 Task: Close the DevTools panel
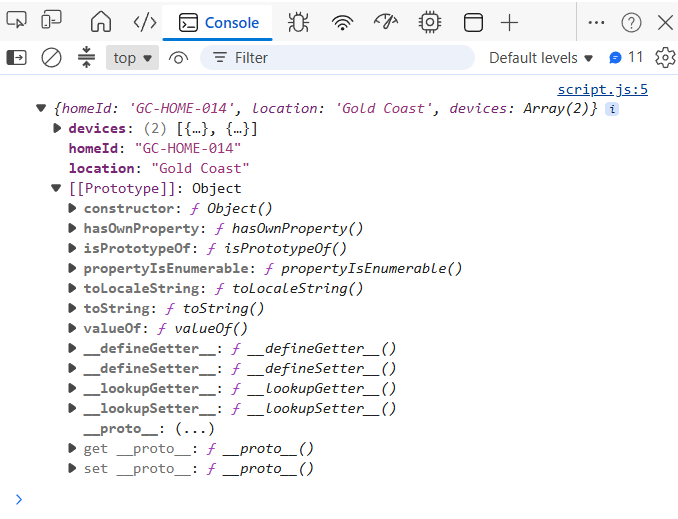(665, 22)
